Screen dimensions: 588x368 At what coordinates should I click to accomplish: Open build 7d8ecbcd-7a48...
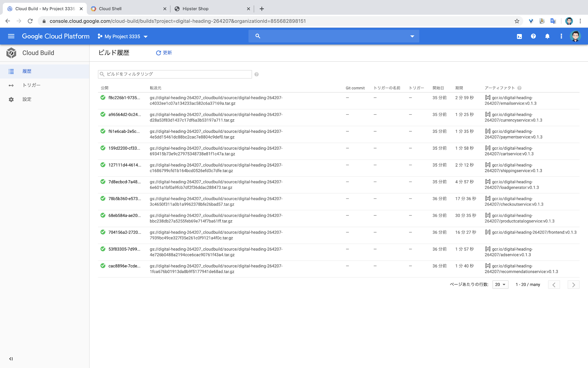(125, 182)
